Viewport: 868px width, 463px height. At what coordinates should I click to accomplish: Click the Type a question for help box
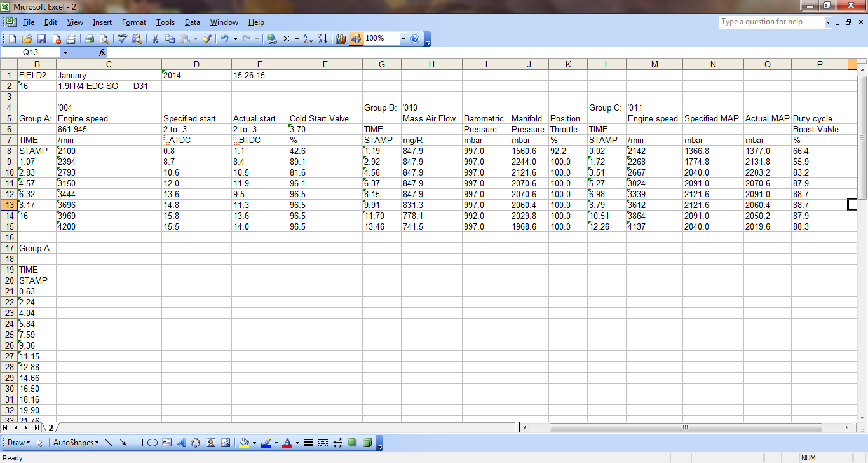click(771, 22)
